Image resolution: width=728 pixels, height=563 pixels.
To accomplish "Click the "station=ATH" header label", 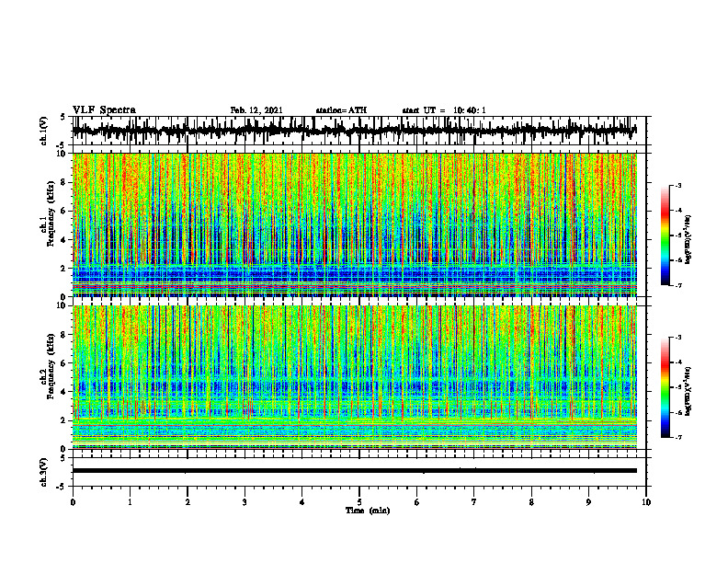I will (x=341, y=110).
